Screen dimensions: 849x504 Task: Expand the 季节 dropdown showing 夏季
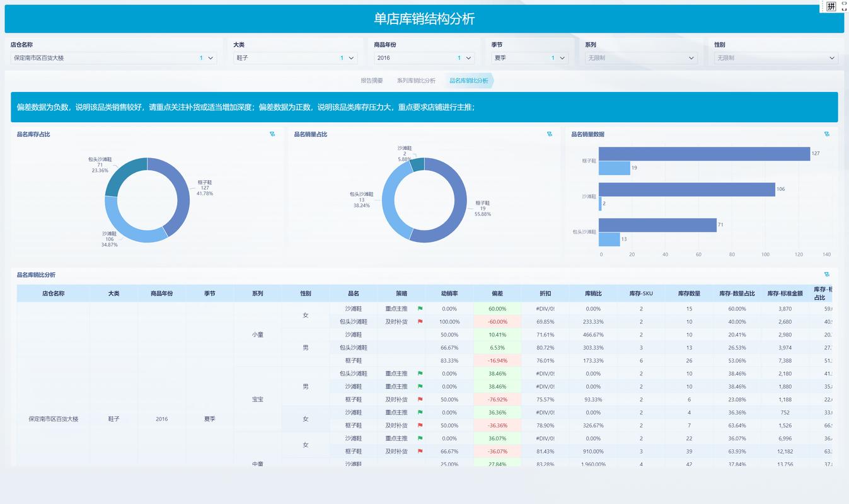click(530, 58)
